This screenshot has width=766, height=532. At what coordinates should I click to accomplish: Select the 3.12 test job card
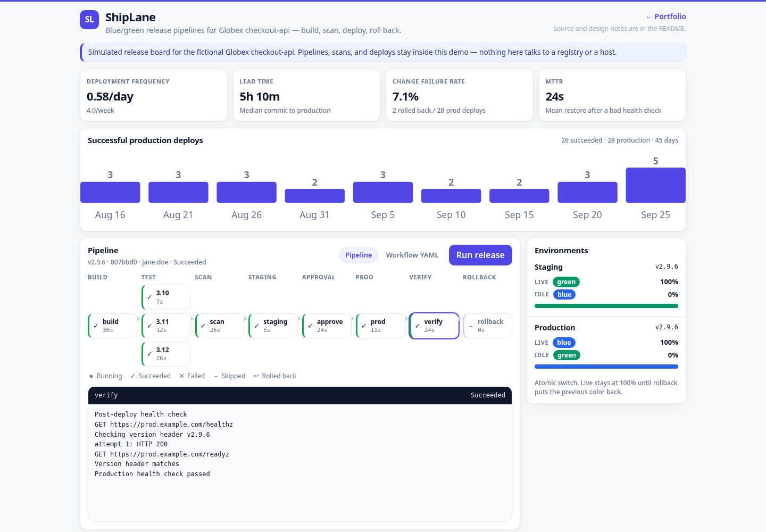click(166, 354)
